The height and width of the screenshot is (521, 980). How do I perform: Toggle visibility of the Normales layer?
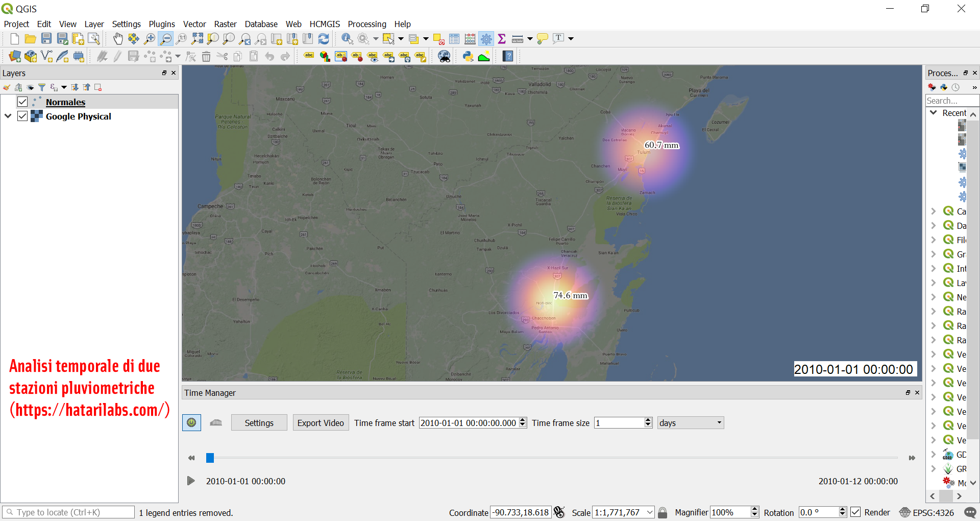[22, 102]
